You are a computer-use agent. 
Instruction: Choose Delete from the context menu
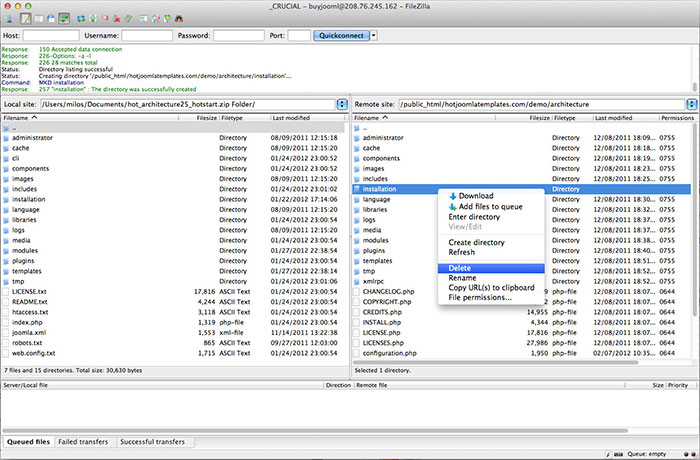(491, 268)
